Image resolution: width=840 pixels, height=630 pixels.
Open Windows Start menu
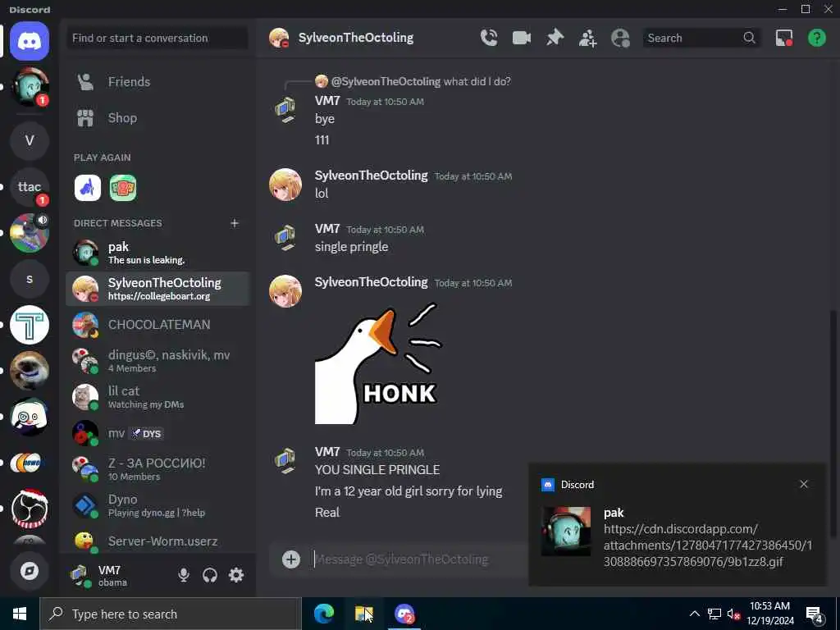[x=20, y=614]
